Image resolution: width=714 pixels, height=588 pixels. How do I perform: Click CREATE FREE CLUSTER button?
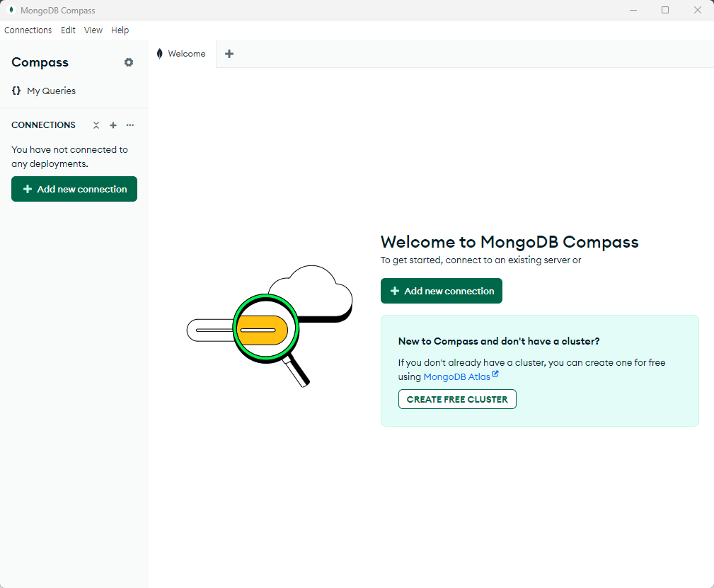(457, 400)
